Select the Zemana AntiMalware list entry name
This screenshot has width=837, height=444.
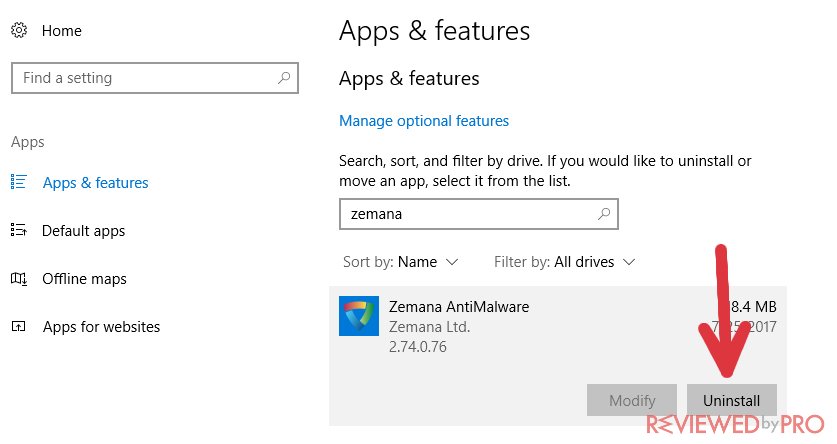pyautogui.click(x=459, y=307)
